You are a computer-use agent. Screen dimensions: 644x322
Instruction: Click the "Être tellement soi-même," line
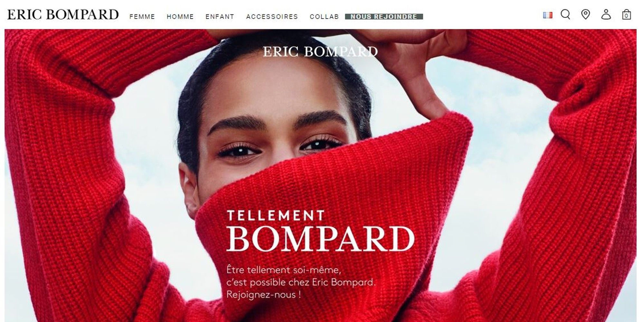pos(284,270)
